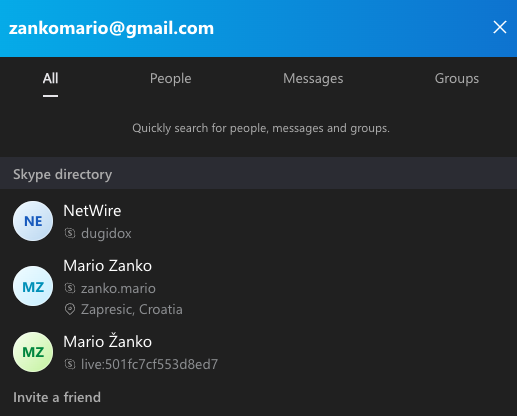This screenshot has height=416, width=517.
Task: Click the Skype icon beside dugidox
Action: click(70, 233)
